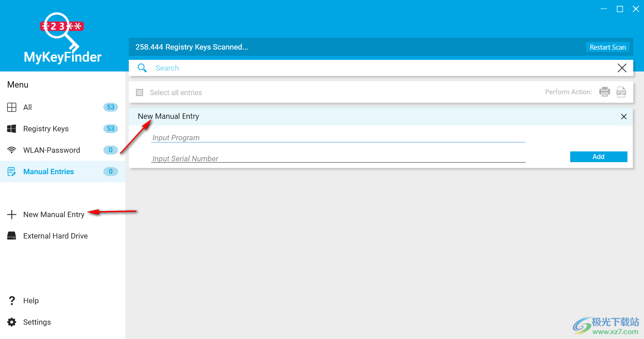
Task: Open External Hard Drive scan
Action: tap(63, 236)
